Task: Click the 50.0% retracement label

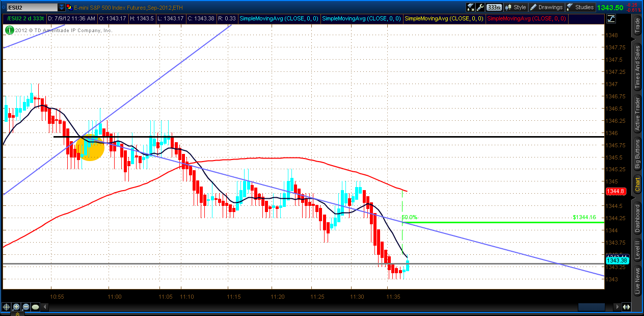Action: (x=410, y=218)
